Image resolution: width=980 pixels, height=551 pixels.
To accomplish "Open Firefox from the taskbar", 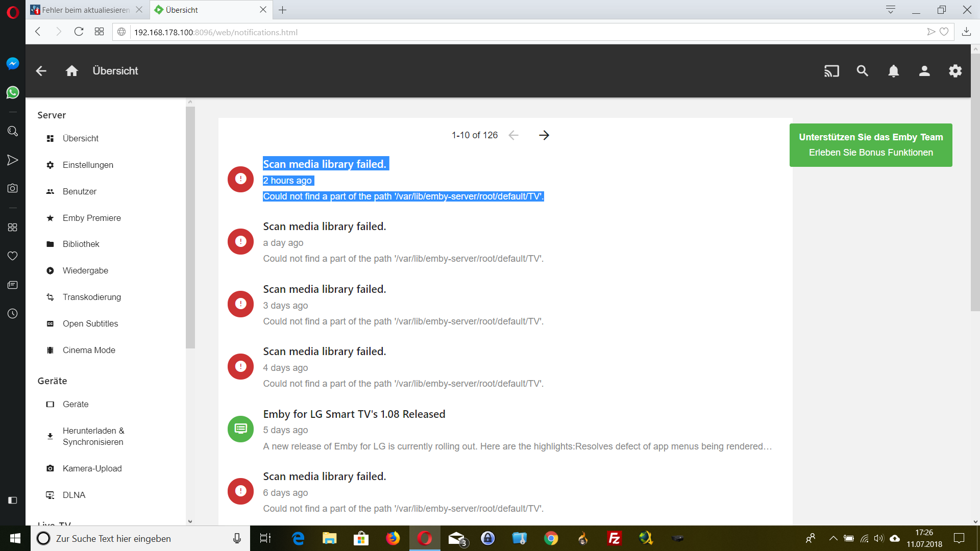I will coord(393,538).
